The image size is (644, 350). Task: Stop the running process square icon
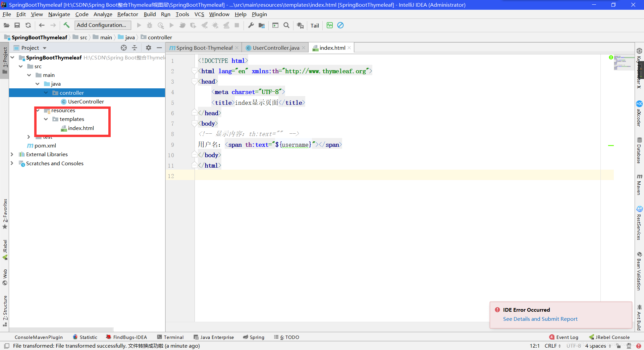click(x=237, y=25)
